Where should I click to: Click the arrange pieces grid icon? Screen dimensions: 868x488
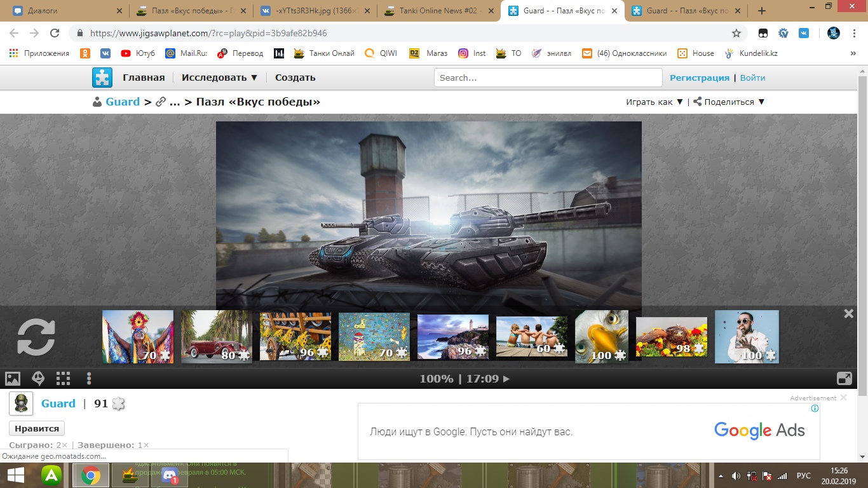point(63,379)
